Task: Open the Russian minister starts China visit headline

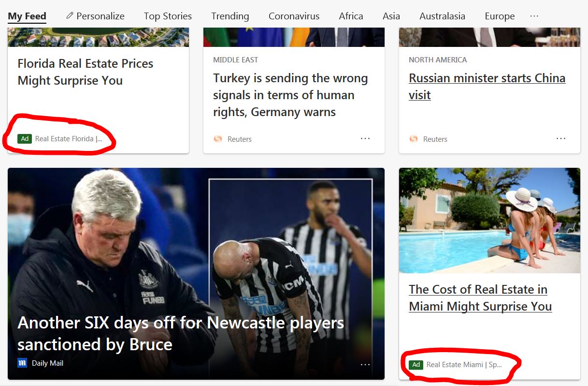Action: coord(487,87)
